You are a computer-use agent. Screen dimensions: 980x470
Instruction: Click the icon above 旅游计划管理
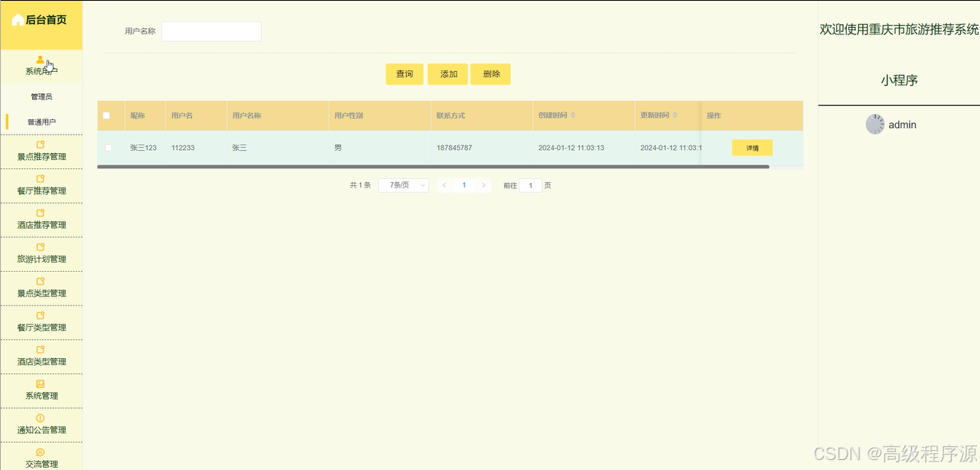pos(41,247)
